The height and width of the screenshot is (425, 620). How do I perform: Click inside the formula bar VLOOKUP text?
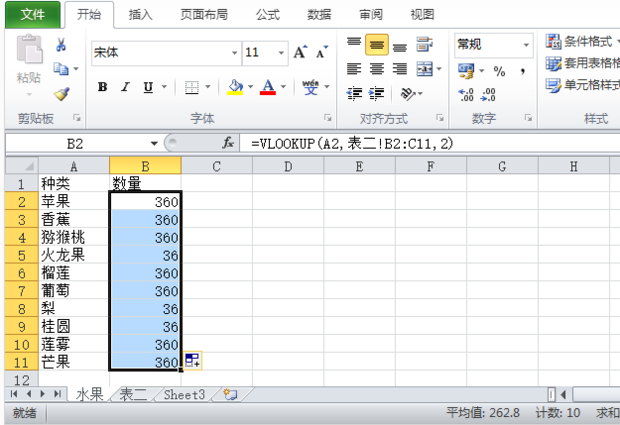350,144
